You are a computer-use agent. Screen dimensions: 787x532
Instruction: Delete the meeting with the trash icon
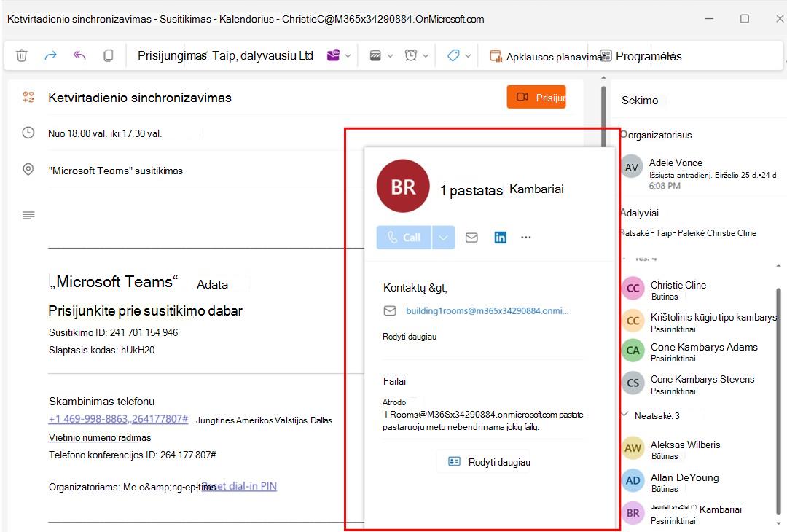[22, 55]
